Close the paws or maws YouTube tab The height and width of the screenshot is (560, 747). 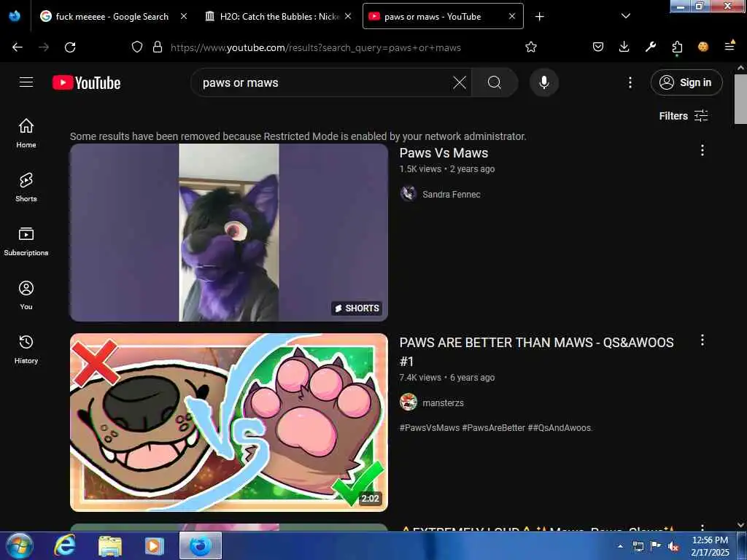512,16
